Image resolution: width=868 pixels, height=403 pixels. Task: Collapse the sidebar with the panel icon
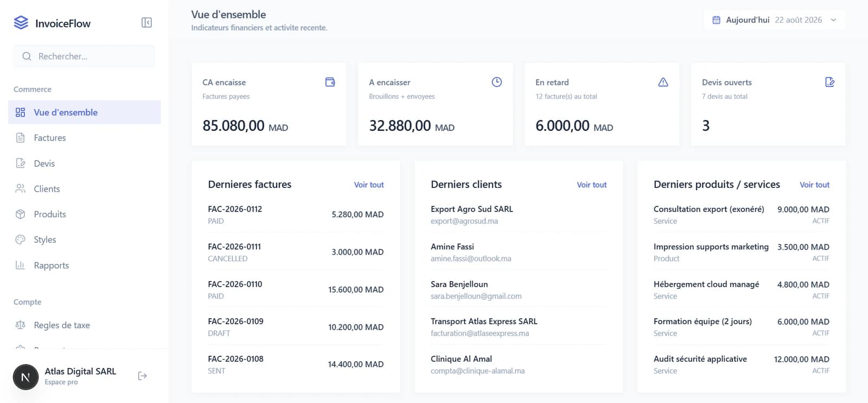[146, 22]
